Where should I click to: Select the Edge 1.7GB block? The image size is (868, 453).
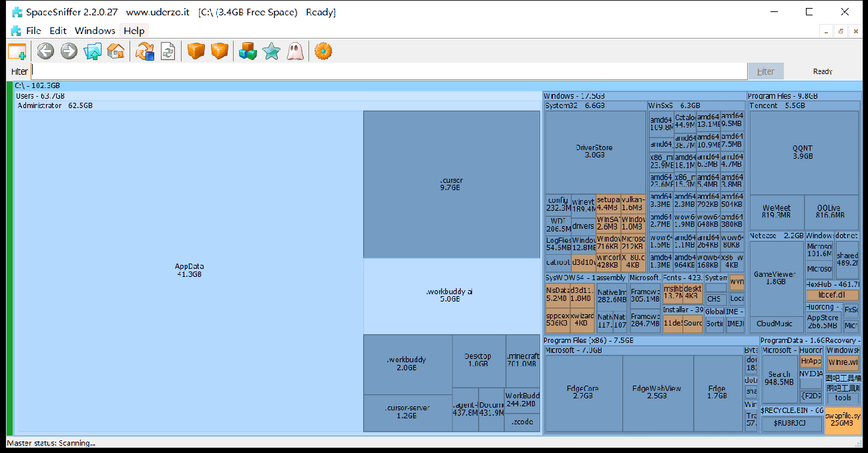pos(717,392)
